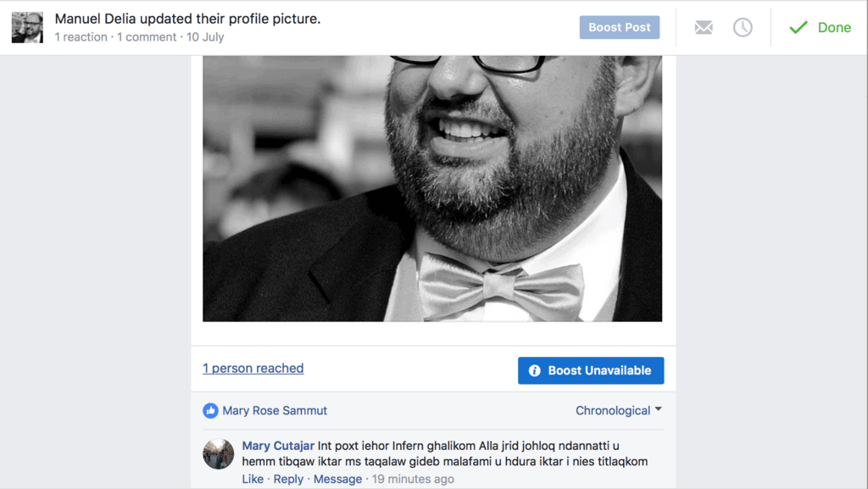Screen dimensions: 868x489
Task: Click Message under the comment
Action: coord(337,479)
